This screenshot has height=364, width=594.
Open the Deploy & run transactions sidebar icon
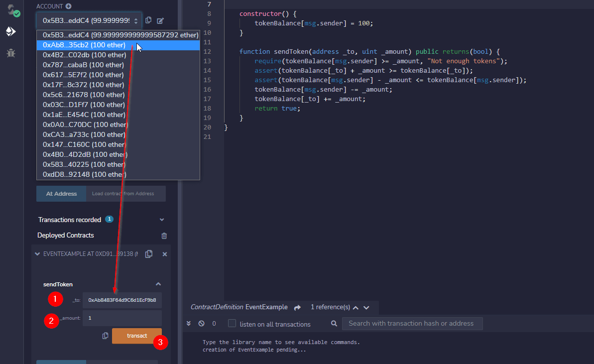(x=11, y=31)
